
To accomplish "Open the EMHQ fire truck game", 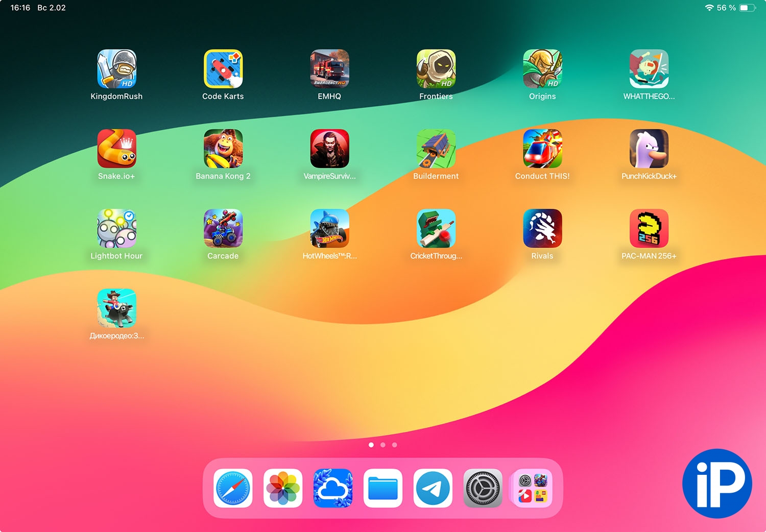I will [329, 69].
